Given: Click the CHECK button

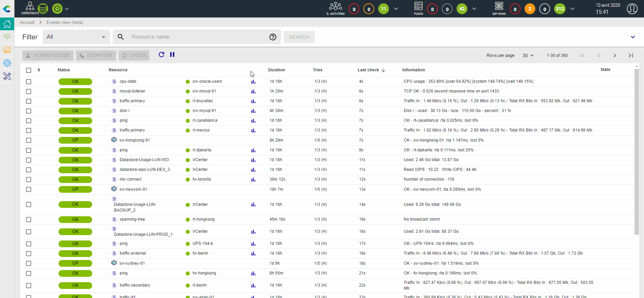Looking at the screenshot, I should coord(134,55).
